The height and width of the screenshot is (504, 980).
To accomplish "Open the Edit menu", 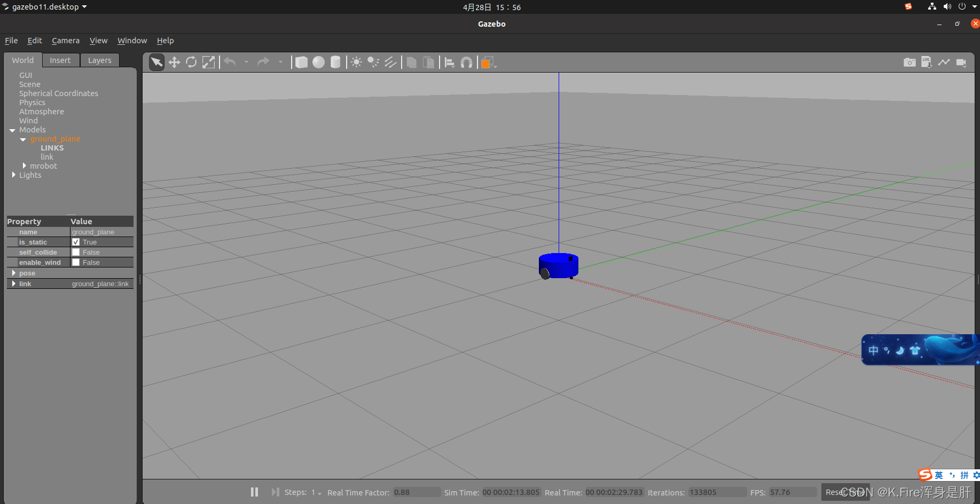I will [x=35, y=41].
